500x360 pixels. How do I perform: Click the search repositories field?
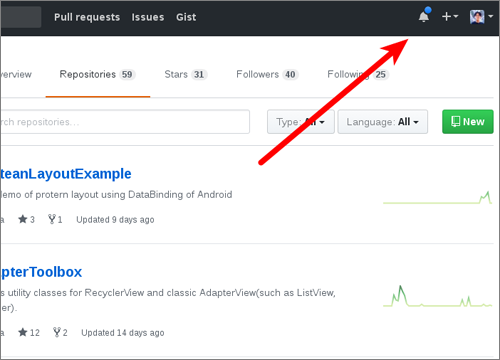coord(125,122)
